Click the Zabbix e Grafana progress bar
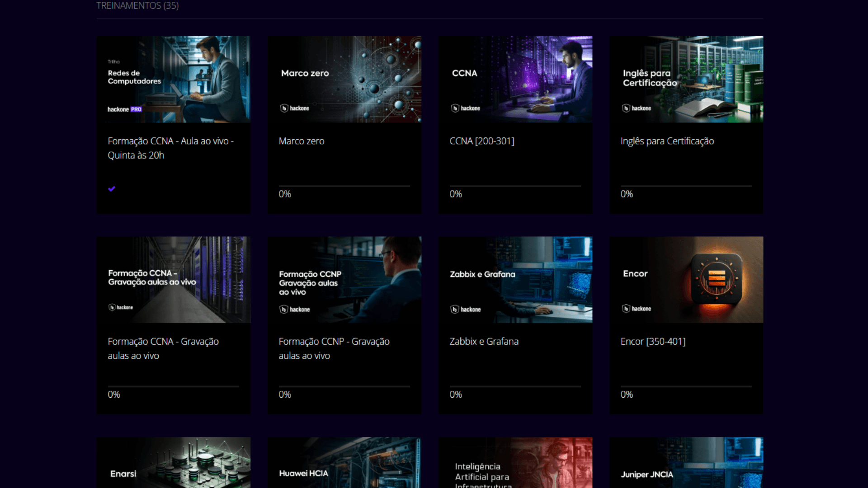This screenshot has width=868, height=488. (515, 386)
